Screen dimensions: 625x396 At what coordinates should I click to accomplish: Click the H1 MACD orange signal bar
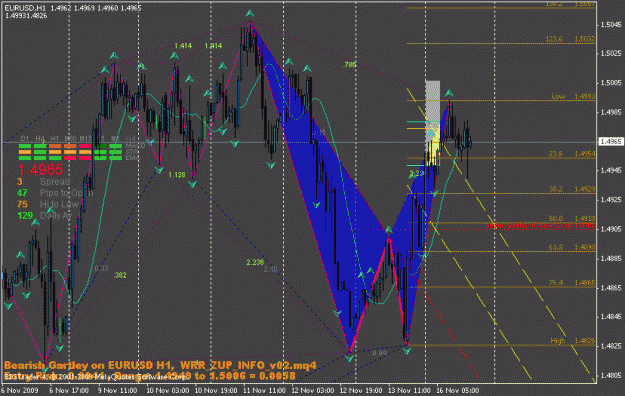click(55, 146)
